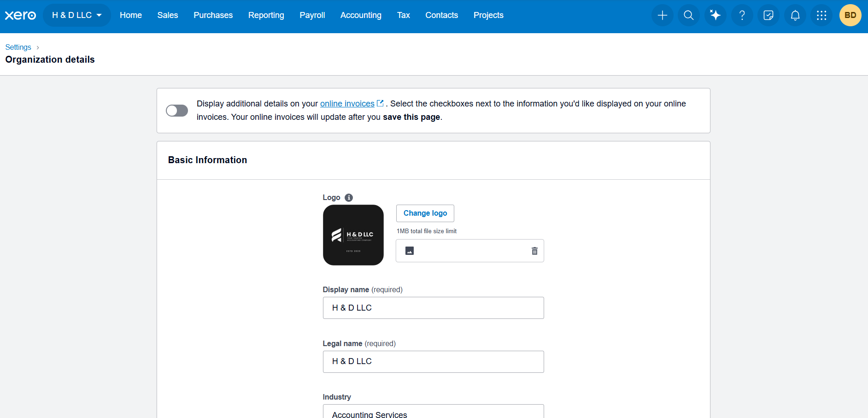
Task: Open the tasks checklist icon
Action: coord(768,15)
